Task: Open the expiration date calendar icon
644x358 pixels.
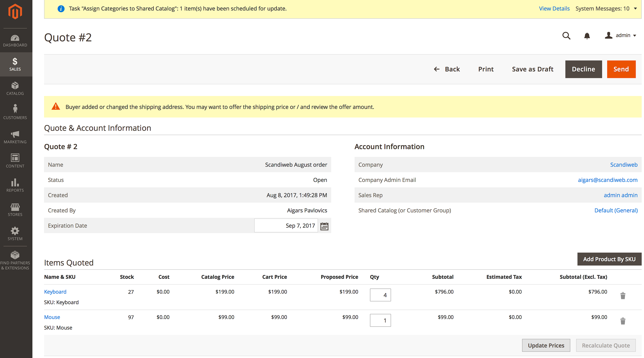Action: click(324, 226)
